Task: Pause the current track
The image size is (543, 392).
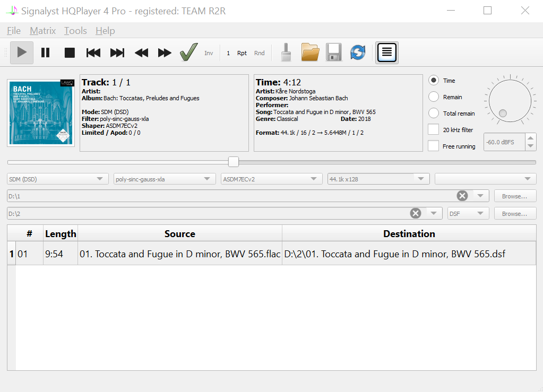Action: (45, 53)
